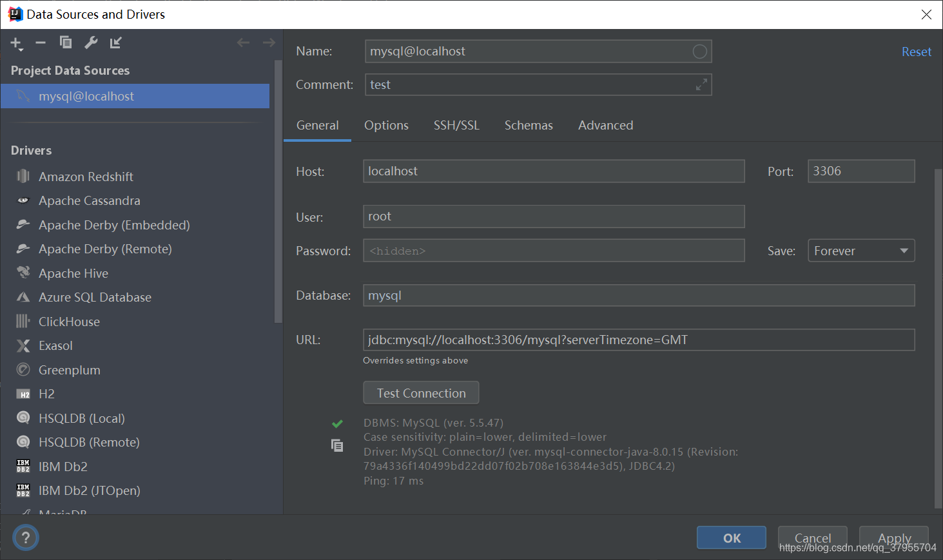Screen dimensions: 943x560
Task: Click the Test Connection button
Action: click(x=421, y=392)
